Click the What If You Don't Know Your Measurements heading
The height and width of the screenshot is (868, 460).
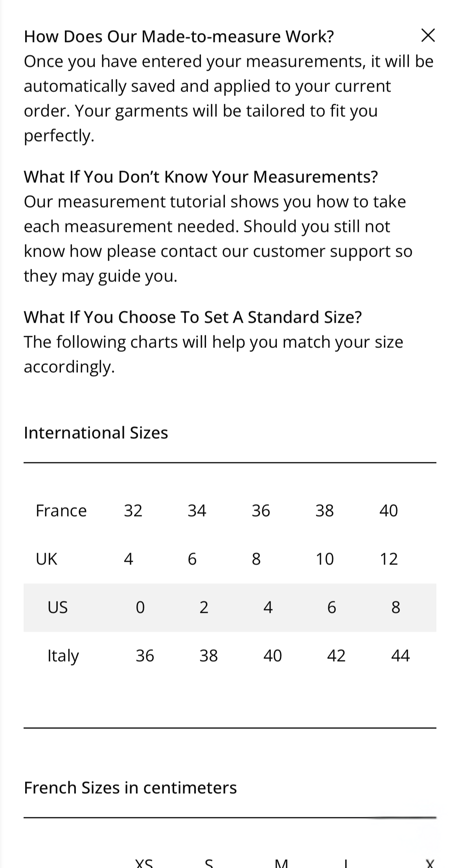[x=201, y=177]
